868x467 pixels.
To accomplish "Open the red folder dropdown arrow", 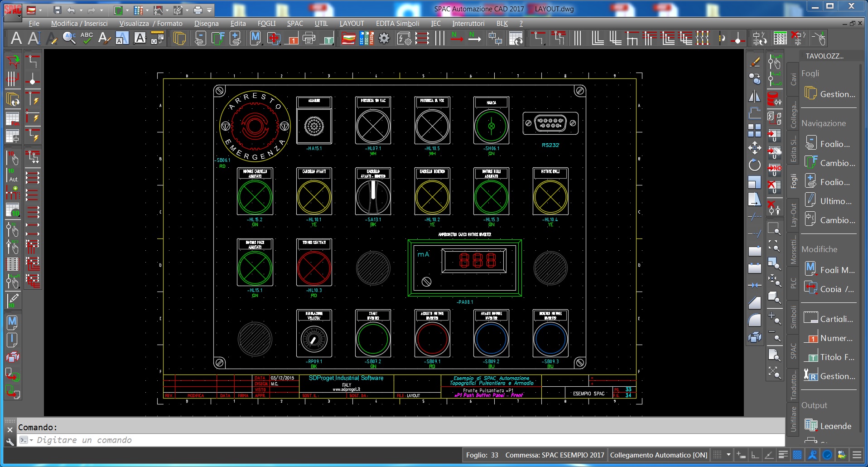I will point(40,10).
